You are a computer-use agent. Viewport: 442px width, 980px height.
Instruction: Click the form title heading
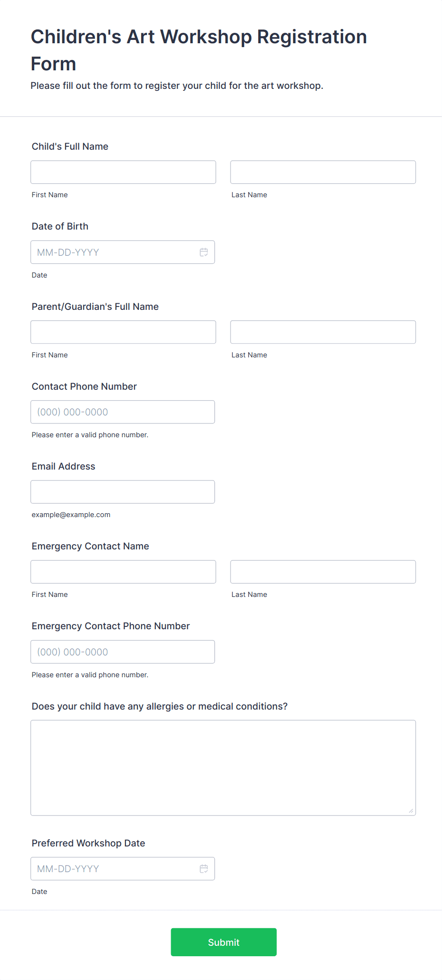tap(199, 50)
